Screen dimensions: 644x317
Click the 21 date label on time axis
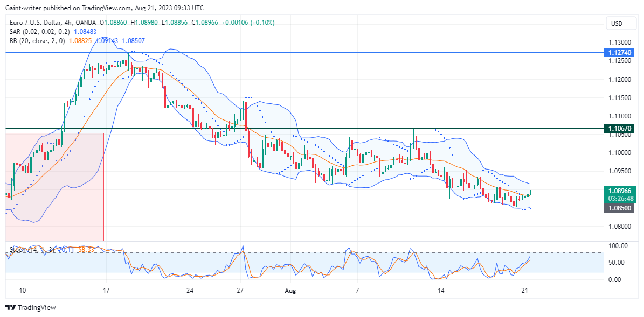click(524, 290)
